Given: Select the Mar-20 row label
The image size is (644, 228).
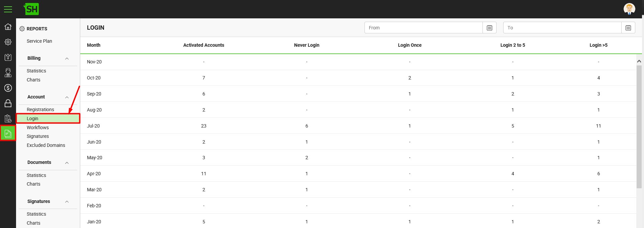Looking at the screenshot, I should click(94, 190).
